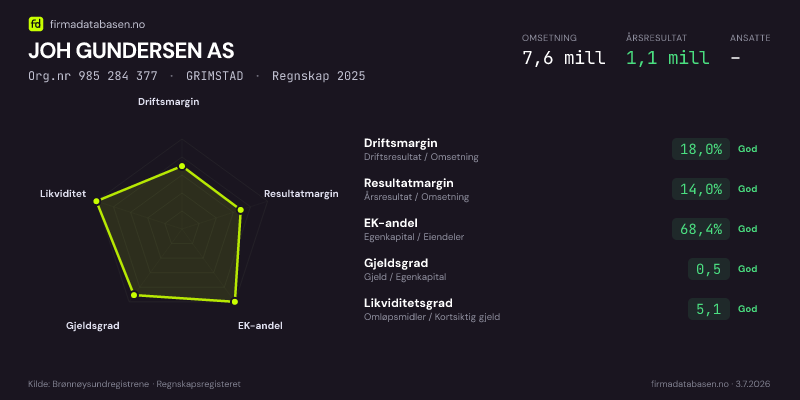Open the firmadatabasen.no header link
Viewport: 800px width, 400px height.
[x=91, y=24]
